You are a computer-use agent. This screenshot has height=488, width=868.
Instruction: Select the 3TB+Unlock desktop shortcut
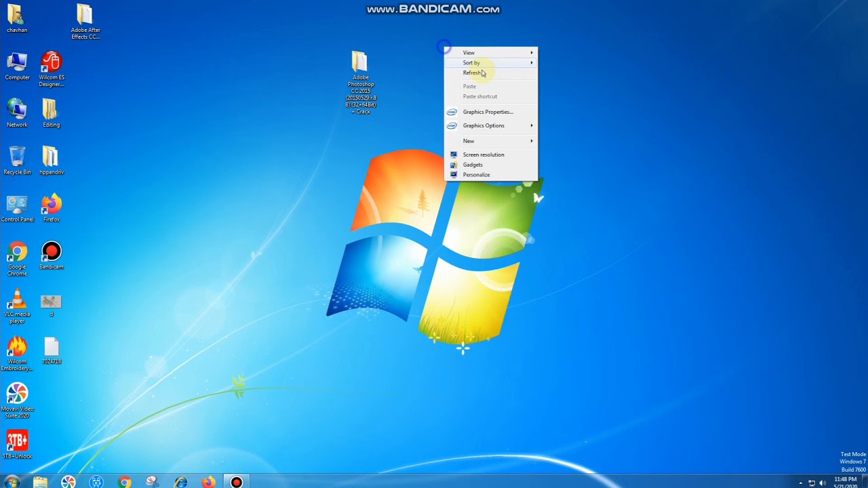pos(17,444)
